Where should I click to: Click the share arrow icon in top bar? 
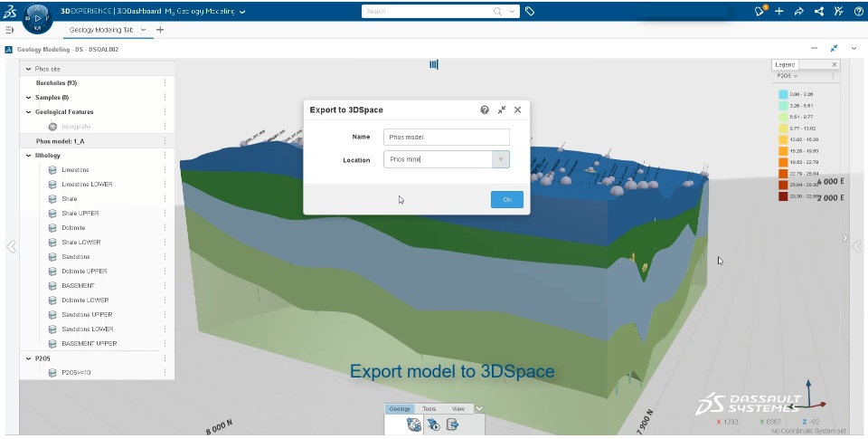(x=798, y=11)
